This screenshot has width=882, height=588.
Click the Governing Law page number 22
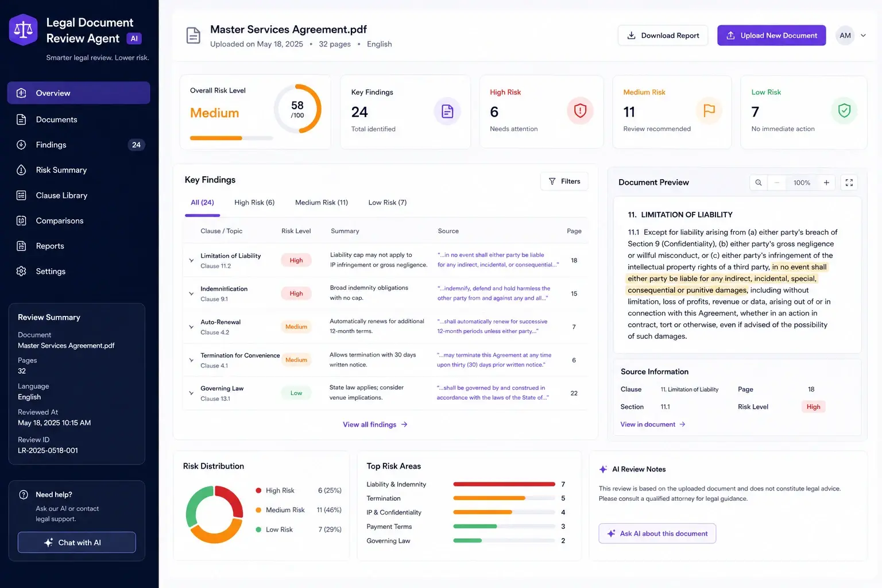coord(574,393)
